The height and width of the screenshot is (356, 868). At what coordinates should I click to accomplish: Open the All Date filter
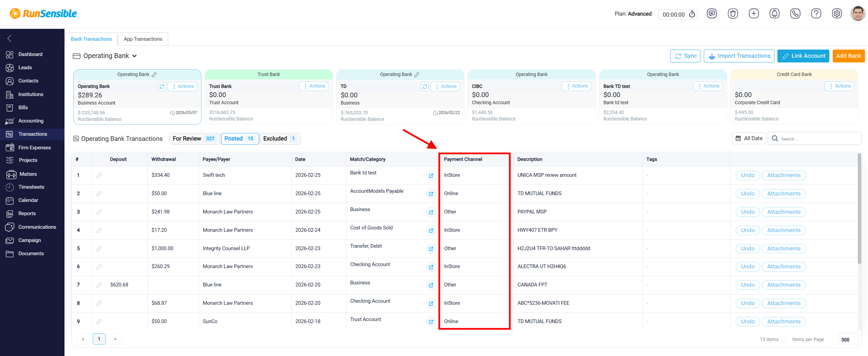[x=749, y=138]
